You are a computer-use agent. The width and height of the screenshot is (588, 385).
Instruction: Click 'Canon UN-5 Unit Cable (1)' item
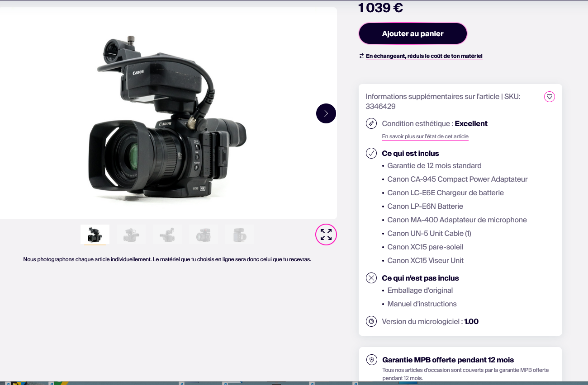pos(429,234)
